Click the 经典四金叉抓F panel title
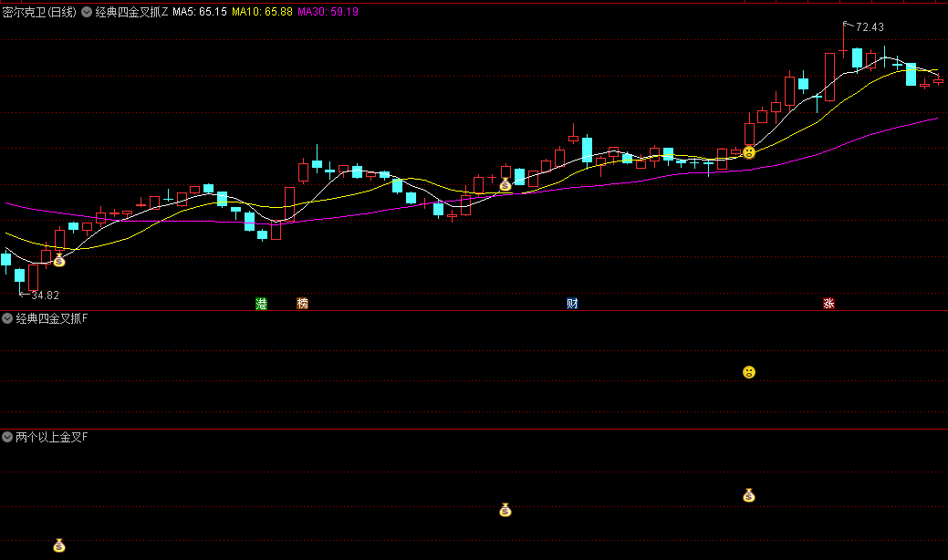948x560 pixels. tap(51, 318)
